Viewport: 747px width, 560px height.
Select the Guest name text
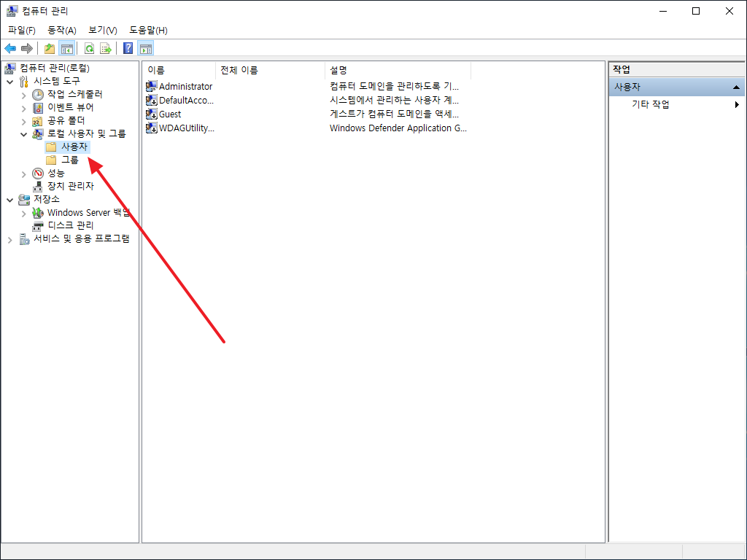170,114
